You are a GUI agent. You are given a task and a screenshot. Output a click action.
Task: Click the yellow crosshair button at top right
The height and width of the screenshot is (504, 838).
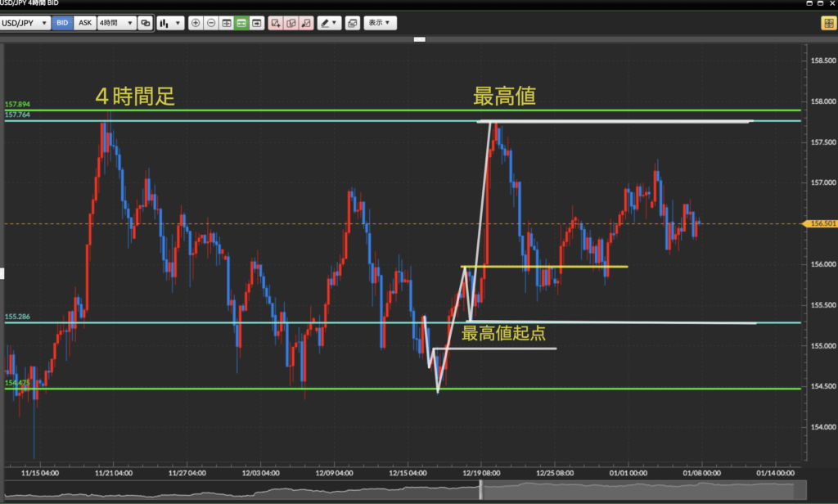(827, 23)
